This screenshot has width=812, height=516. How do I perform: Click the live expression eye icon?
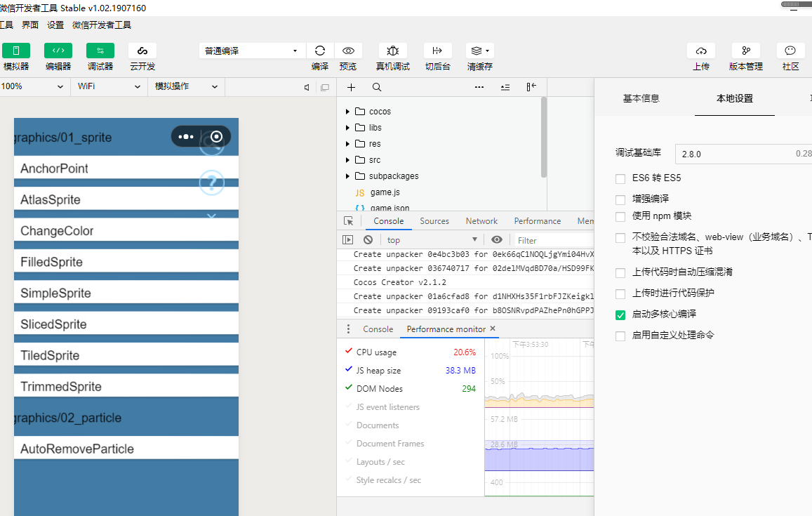point(497,240)
